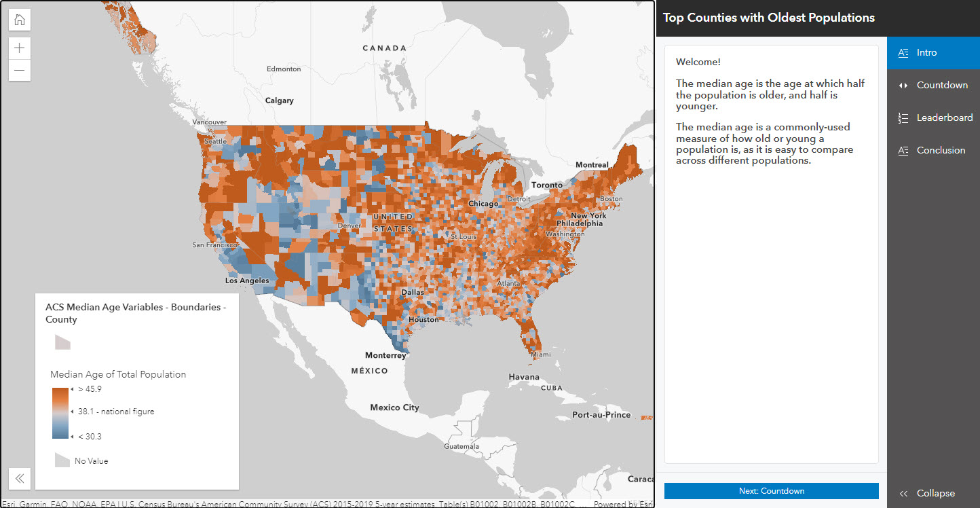Click the Collapse label in sidebar

(935, 494)
